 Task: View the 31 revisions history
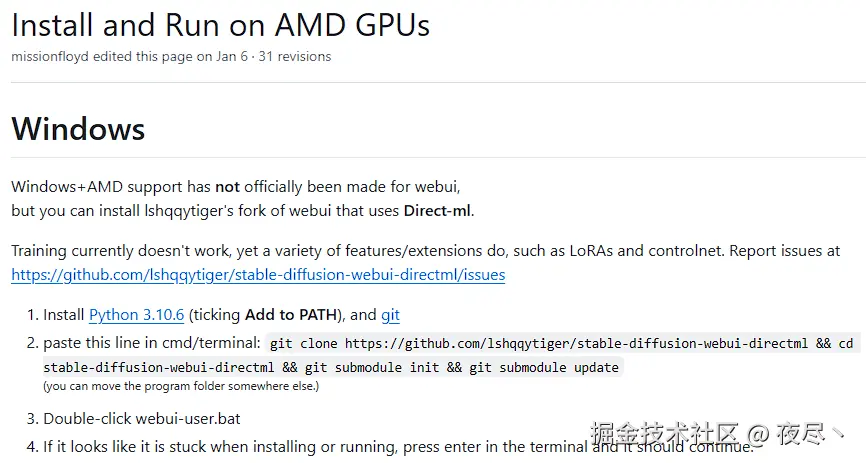(294, 57)
